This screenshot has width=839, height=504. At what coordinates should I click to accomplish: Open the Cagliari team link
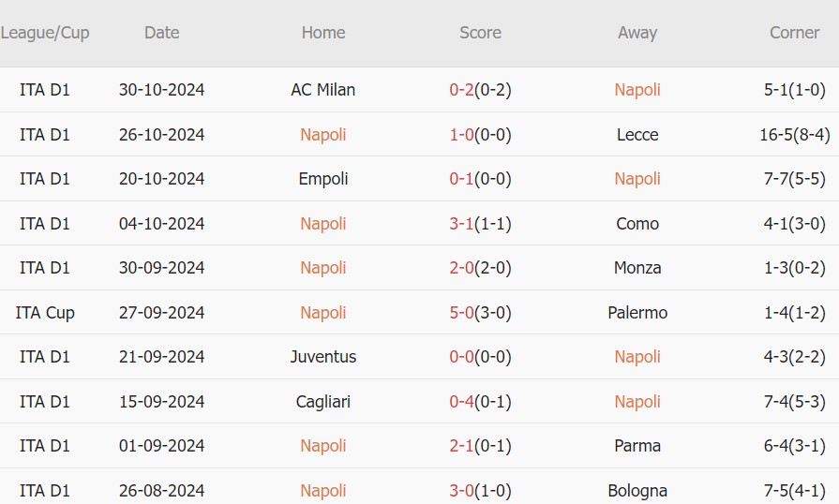click(x=323, y=402)
